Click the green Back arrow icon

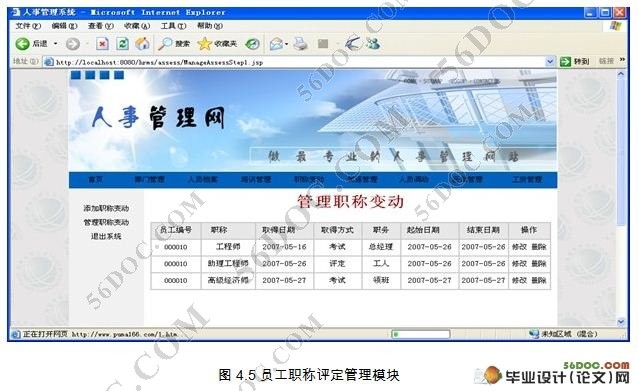[22, 44]
